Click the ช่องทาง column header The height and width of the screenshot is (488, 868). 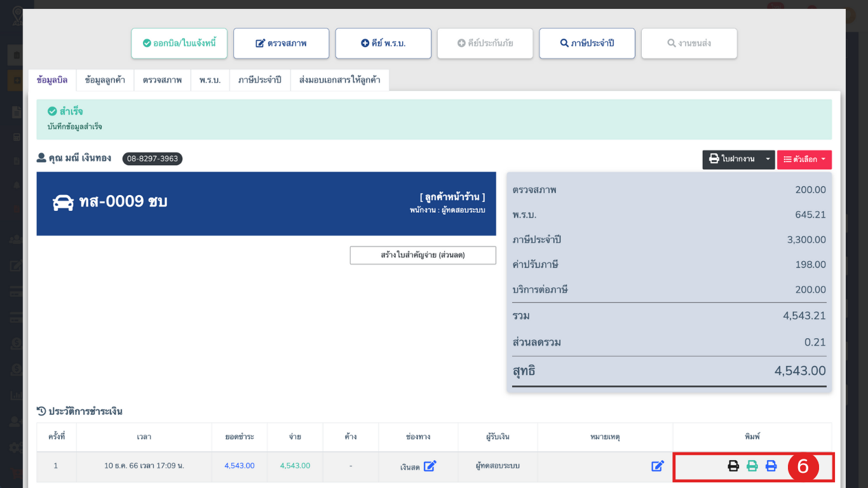(418, 437)
